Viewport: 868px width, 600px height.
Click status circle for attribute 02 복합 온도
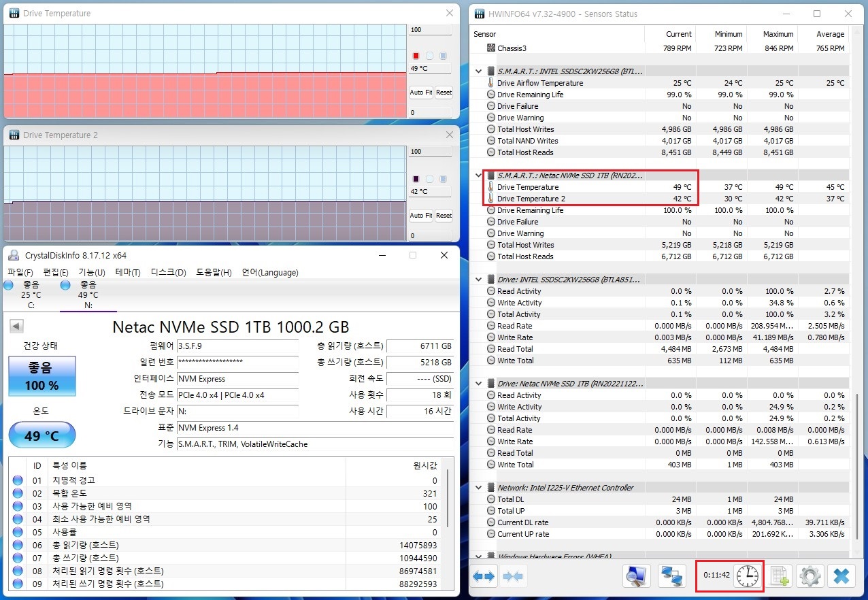(18, 493)
